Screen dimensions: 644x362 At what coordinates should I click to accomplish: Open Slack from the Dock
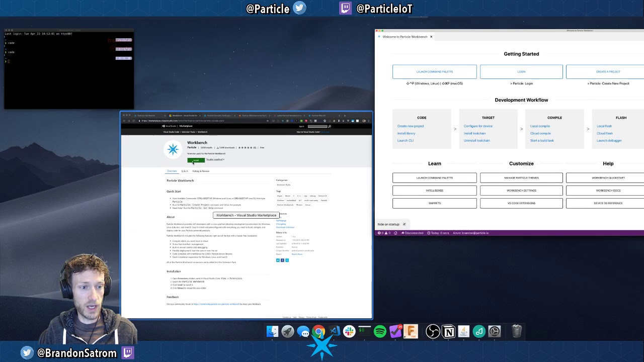point(349,331)
